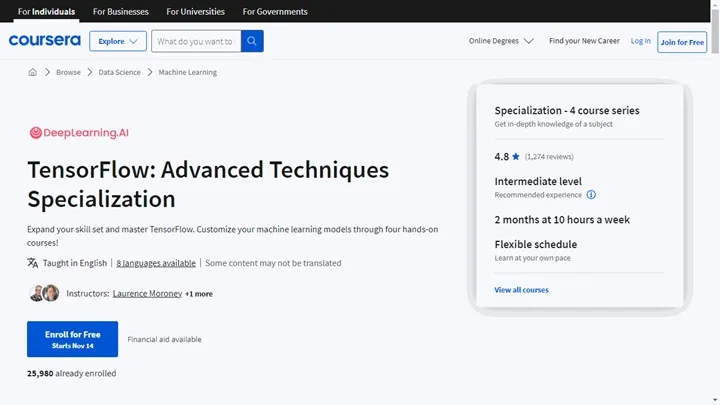This screenshot has width=720, height=405.
Task: Click the Join for Free button
Action: coord(682,42)
